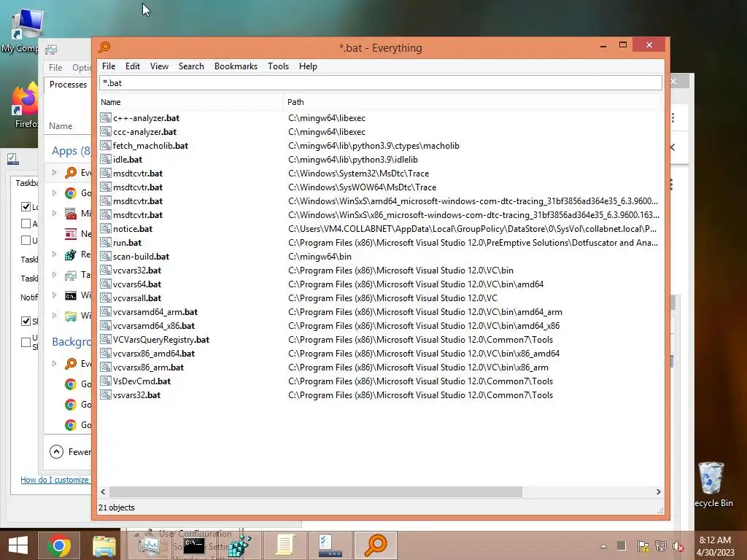Click file icon of vsvars32.bat
The height and width of the screenshot is (560, 747).
click(106, 394)
